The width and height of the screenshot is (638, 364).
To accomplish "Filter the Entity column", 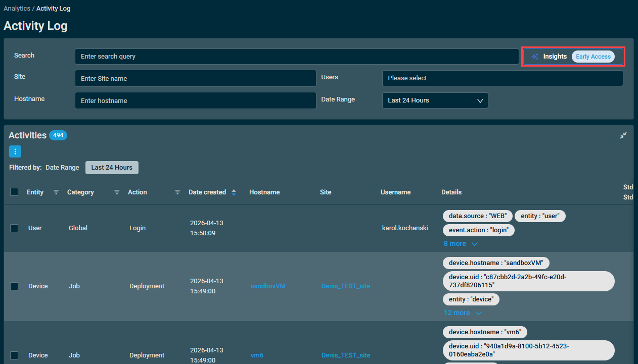I will (56, 192).
